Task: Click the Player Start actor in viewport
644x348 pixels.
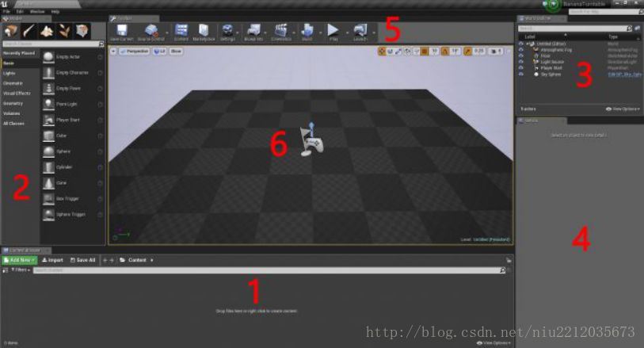Action: (312, 140)
